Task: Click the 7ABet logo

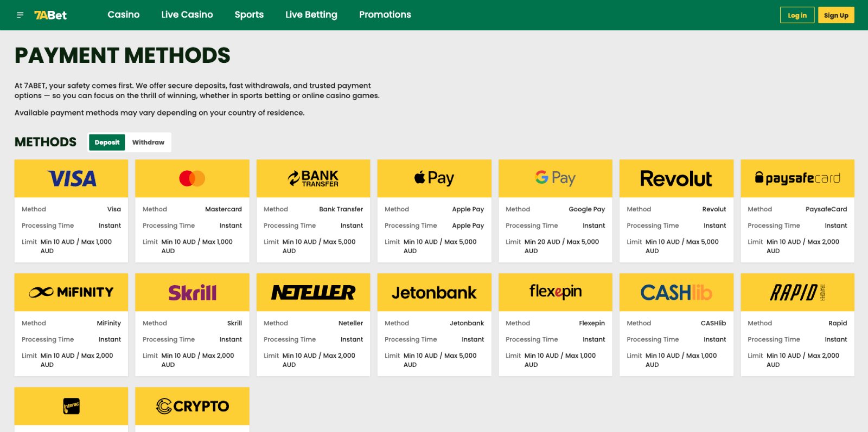Action: click(50, 15)
